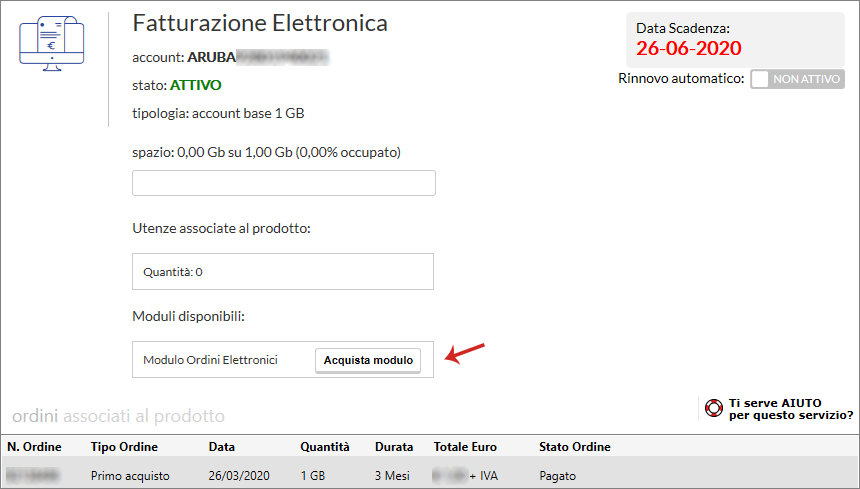Click the Utenze Quantità: 0 box

point(283,271)
